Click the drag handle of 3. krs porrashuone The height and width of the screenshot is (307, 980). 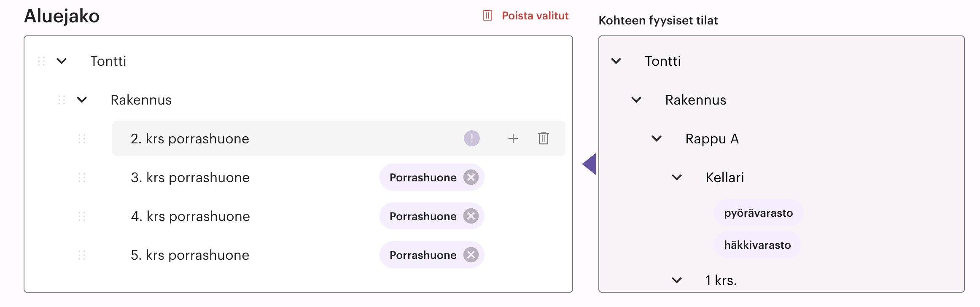[82, 178]
